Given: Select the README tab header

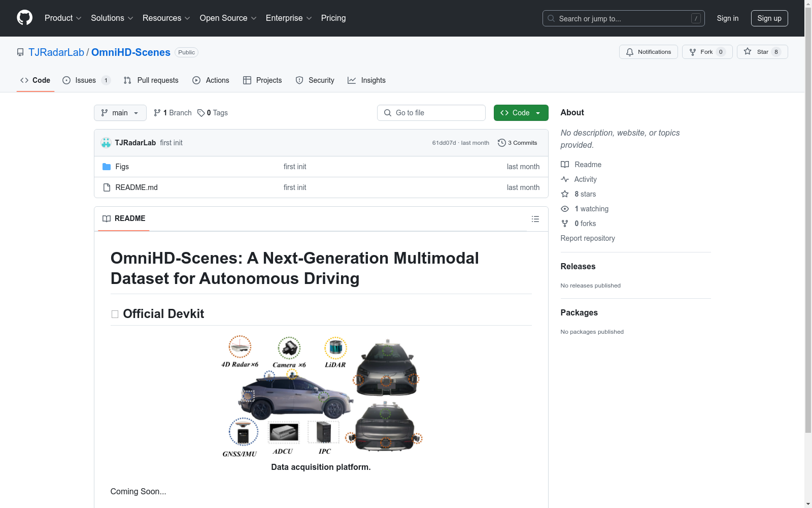Looking at the screenshot, I should pyautogui.click(x=124, y=218).
